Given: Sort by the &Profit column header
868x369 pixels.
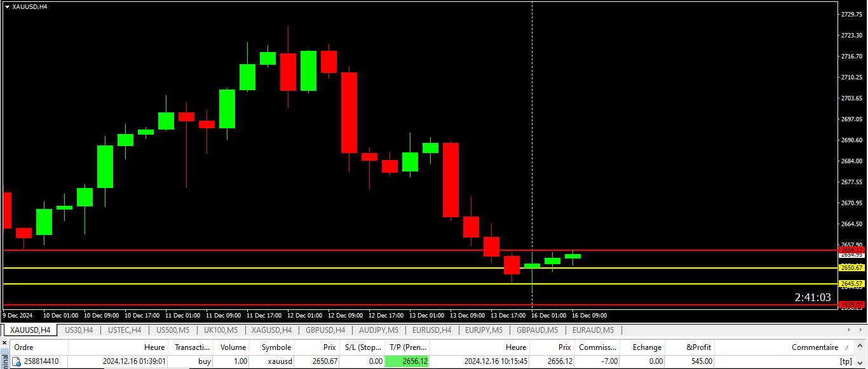Looking at the screenshot, I should (690, 347).
